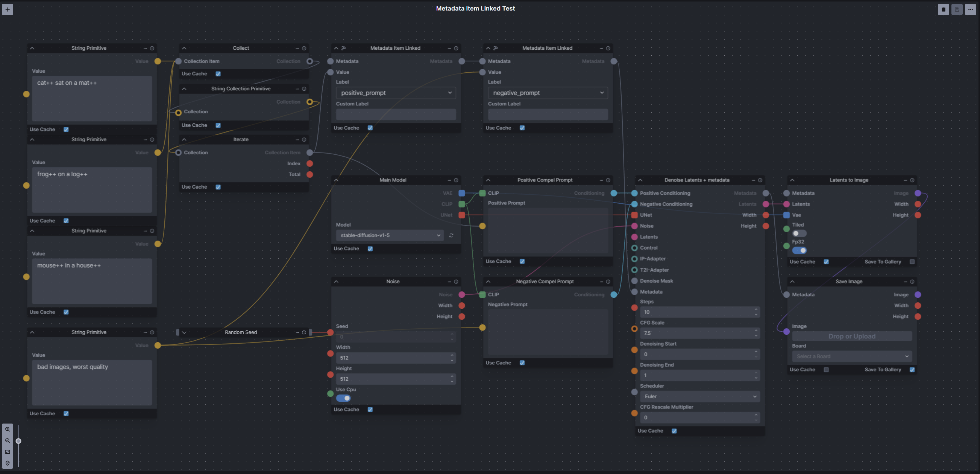
Task: Toggle the minimap pin icon
Action: pos(8,463)
